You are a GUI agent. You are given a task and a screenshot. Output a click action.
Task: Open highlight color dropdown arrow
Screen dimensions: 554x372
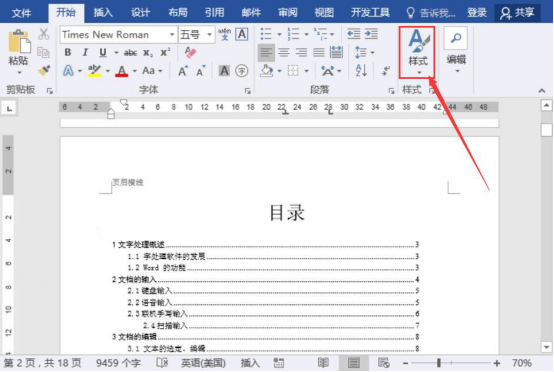click(107, 71)
